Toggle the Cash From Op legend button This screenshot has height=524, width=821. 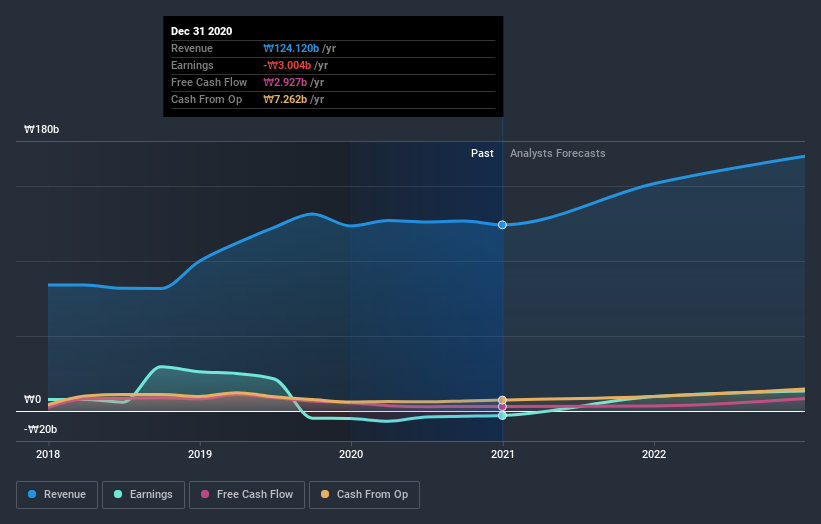(x=364, y=495)
